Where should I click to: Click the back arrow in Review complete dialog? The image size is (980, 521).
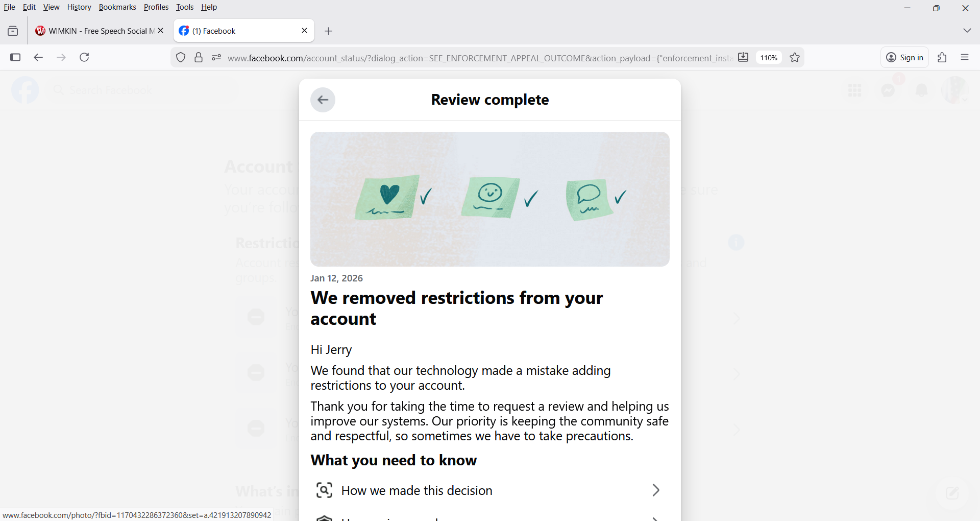[323, 100]
